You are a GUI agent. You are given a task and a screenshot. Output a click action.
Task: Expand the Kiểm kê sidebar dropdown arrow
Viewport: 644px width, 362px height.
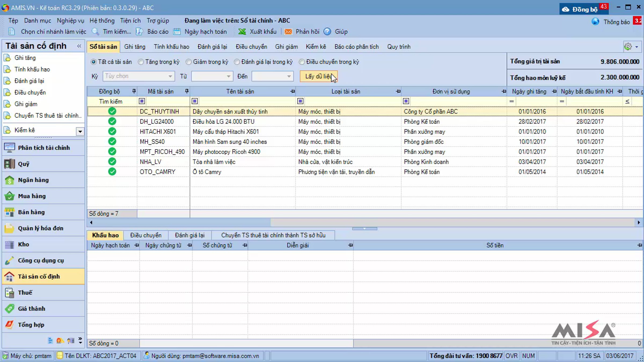pyautogui.click(x=80, y=131)
